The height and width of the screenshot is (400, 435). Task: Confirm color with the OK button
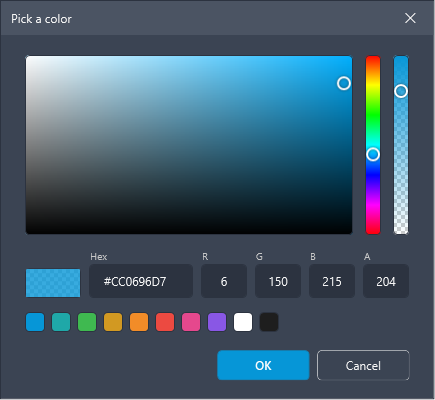(x=263, y=365)
